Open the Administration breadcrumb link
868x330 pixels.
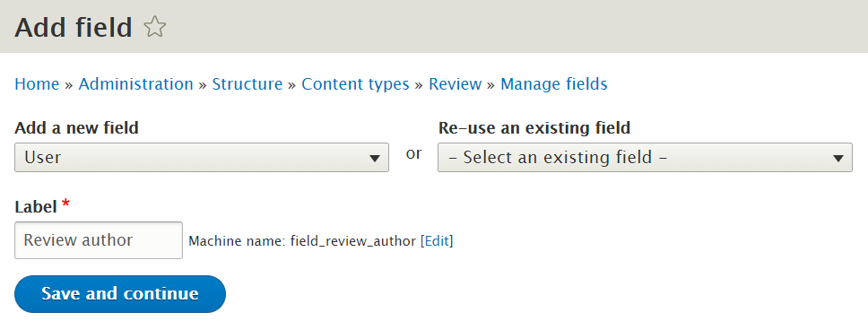click(135, 84)
